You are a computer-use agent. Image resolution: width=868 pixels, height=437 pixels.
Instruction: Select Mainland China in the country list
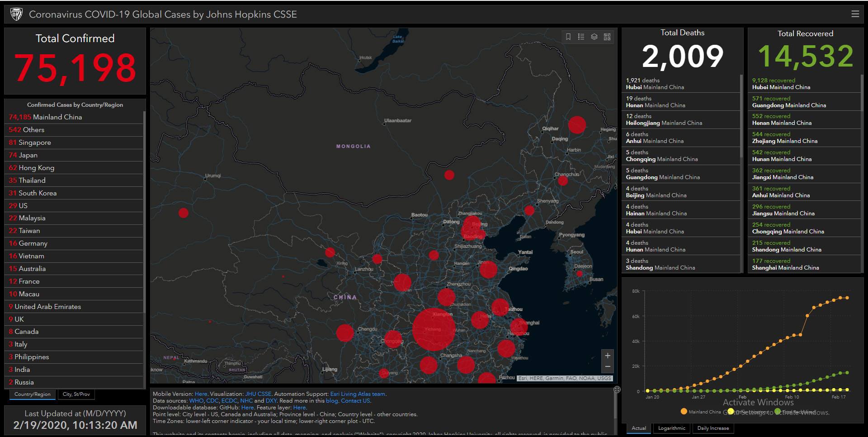click(75, 117)
